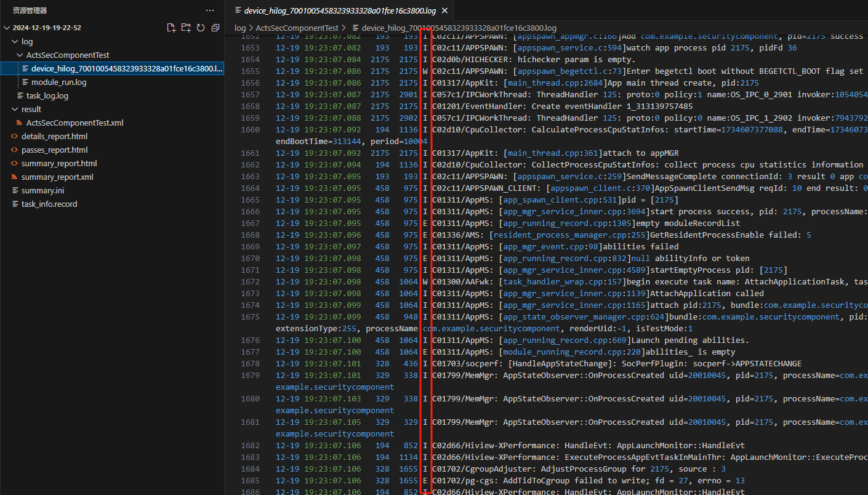
Task: Collapse the log folder chevron
Action: tap(15, 41)
